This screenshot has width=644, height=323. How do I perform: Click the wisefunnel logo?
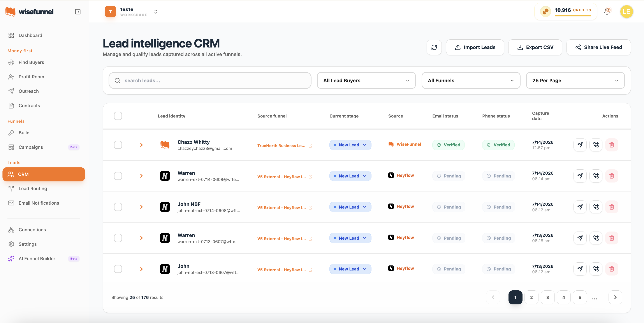point(29,12)
